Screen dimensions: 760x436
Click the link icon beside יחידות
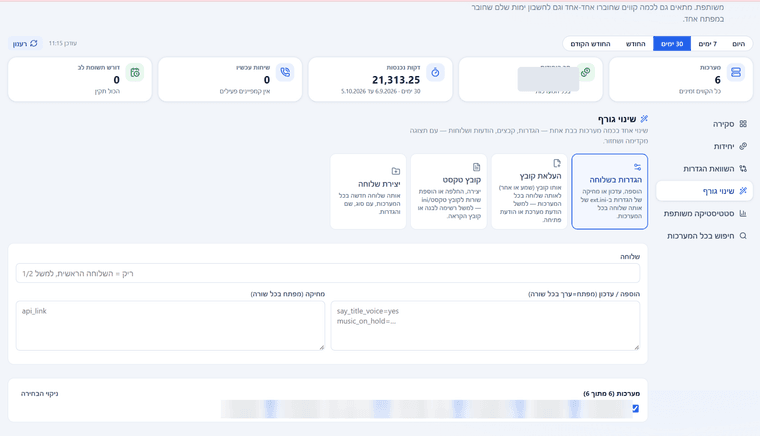coord(743,146)
